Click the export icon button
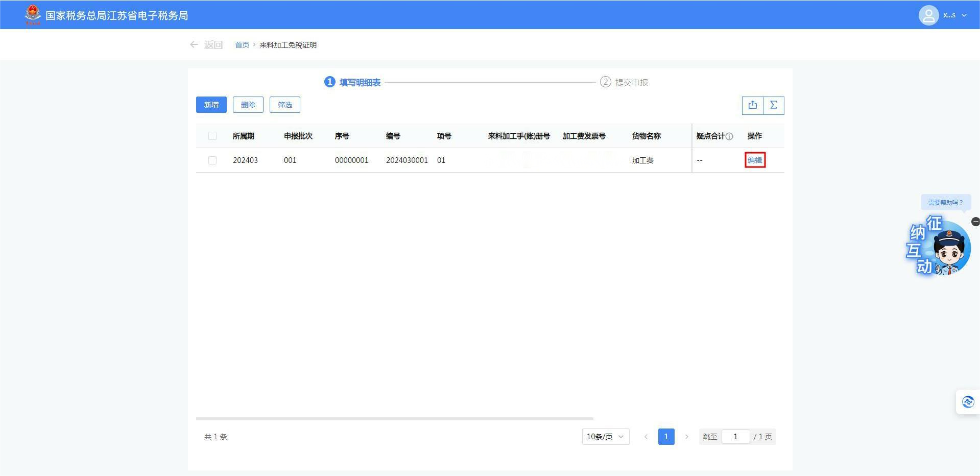This screenshot has height=476, width=980. click(x=752, y=105)
